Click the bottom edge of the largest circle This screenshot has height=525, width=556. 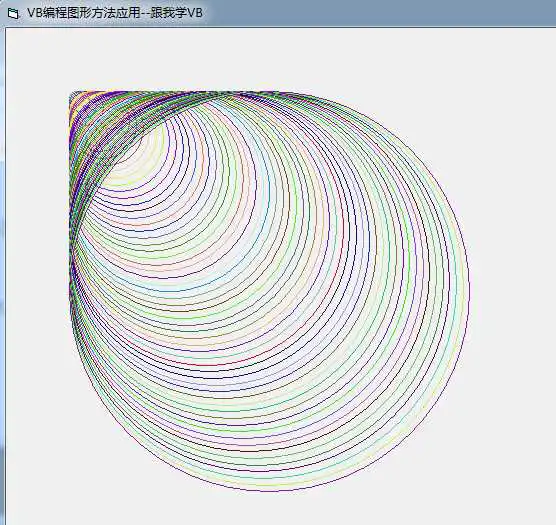(x=270, y=490)
